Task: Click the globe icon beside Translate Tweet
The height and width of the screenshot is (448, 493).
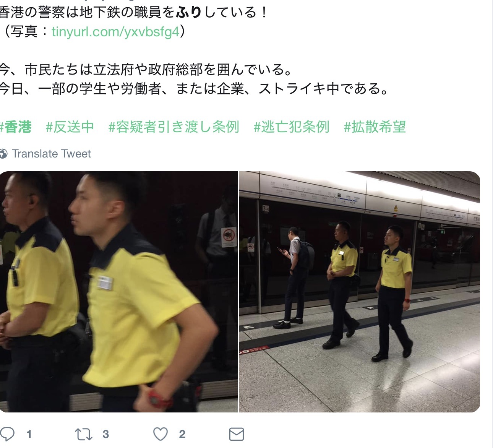Action: [3, 154]
